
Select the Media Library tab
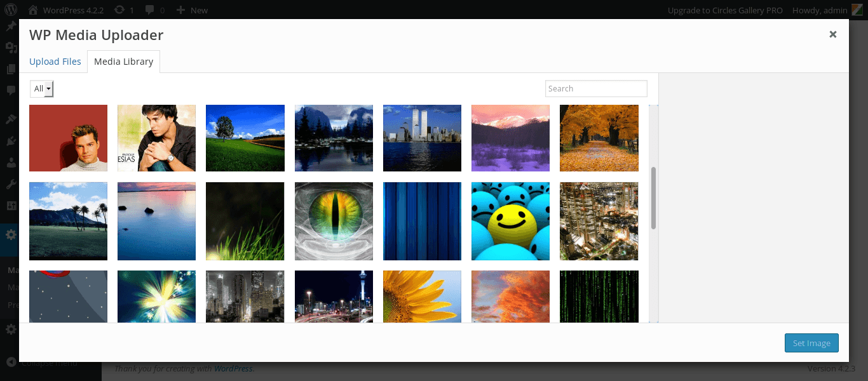[123, 62]
